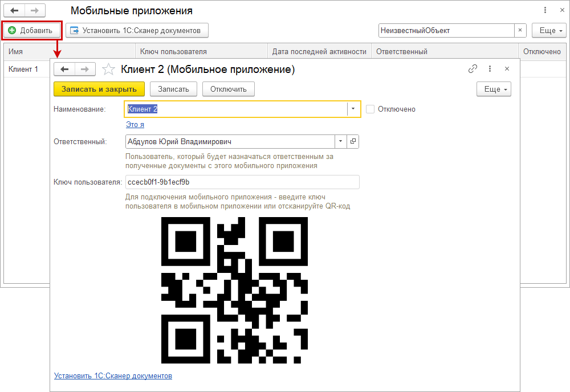Sort by Дата последней активности column
The height and width of the screenshot is (392, 570).
point(319,52)
